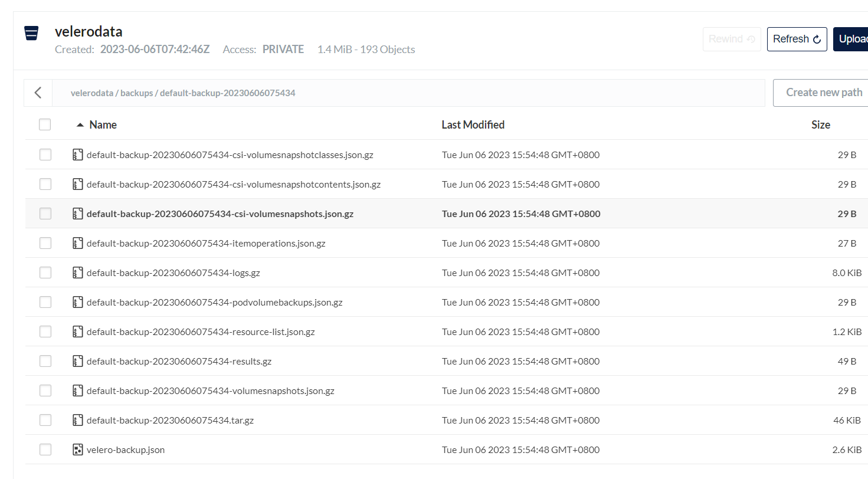Click the velerodata bucket title
Viewport: 868px width, 479px height.
tap(89, 32)
